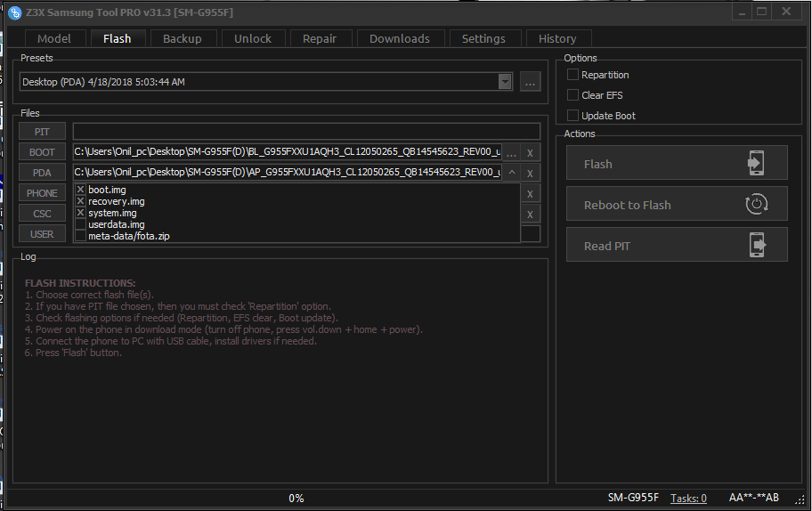Clear the CSC file with X
The height and width of the screenshot is (511, 812).
530,215
